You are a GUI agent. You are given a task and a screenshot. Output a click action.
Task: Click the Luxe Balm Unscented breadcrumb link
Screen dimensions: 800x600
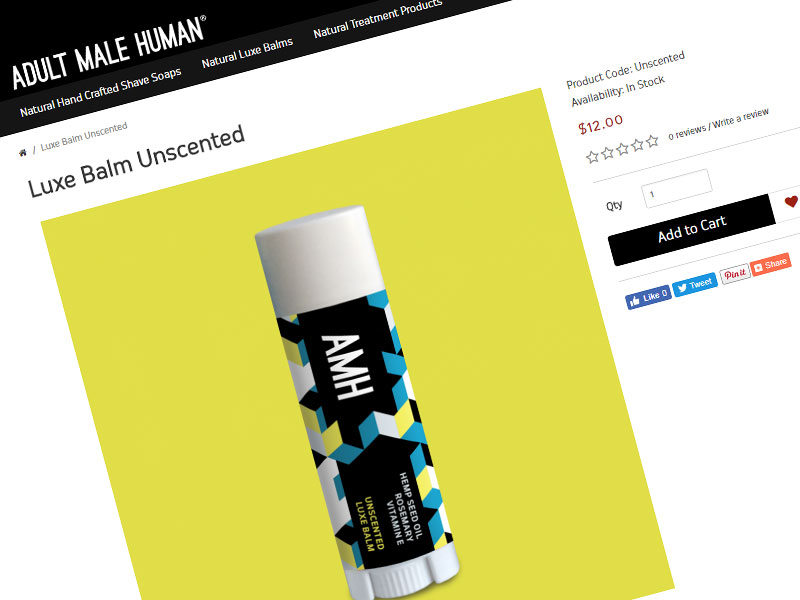84,136
